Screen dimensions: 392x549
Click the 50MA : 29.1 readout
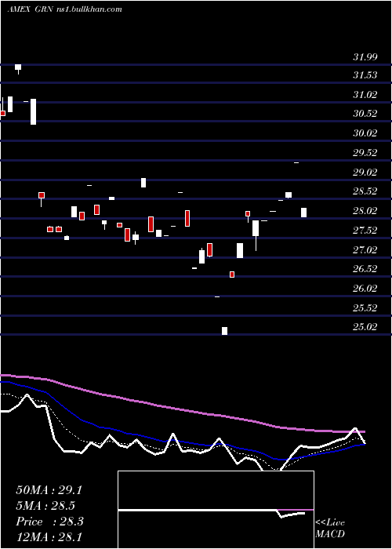pyautogui.click(x=49, y=490)
